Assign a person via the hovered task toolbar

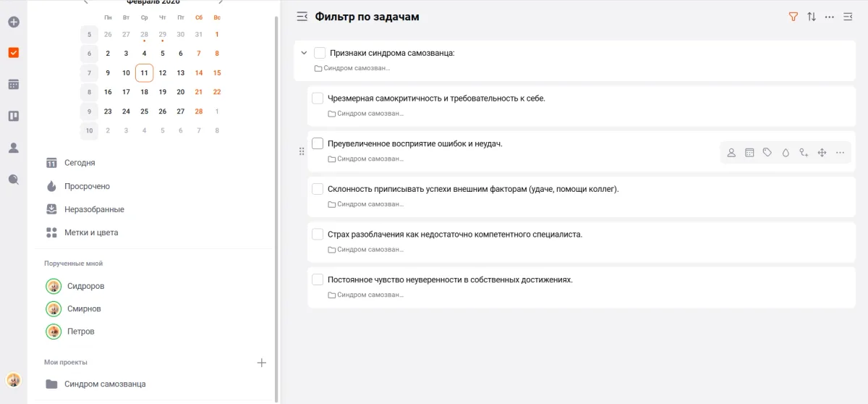731,153
